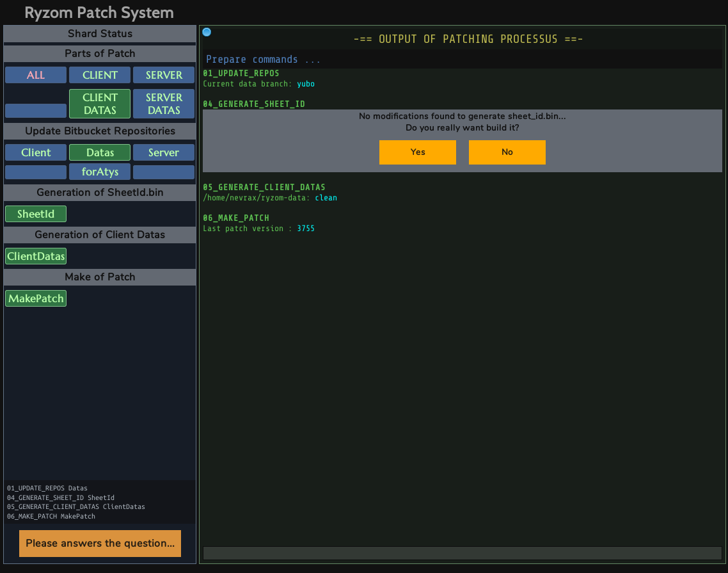Toggle the Datas repository update
The width and height of the screenshot is (728, 573).
coord(100,152)
